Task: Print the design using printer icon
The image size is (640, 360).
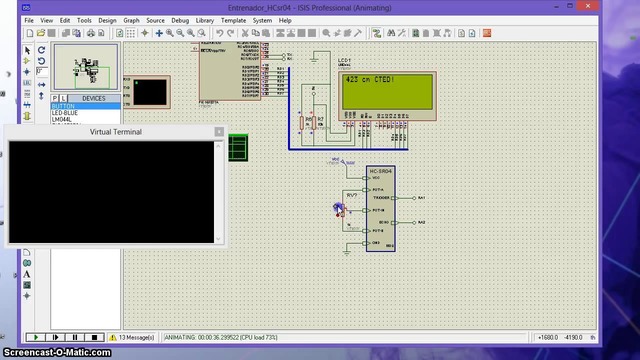Action: click(x=91, y=33)
